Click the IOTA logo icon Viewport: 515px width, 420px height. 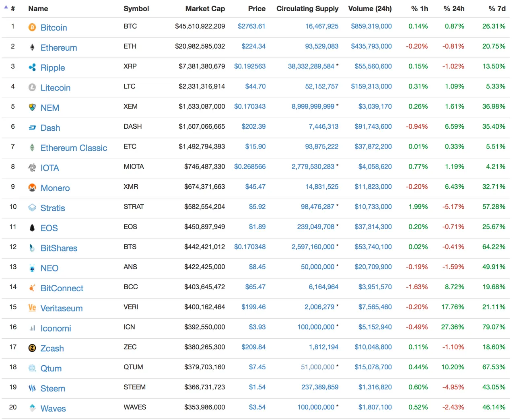(x=32, y=168)
